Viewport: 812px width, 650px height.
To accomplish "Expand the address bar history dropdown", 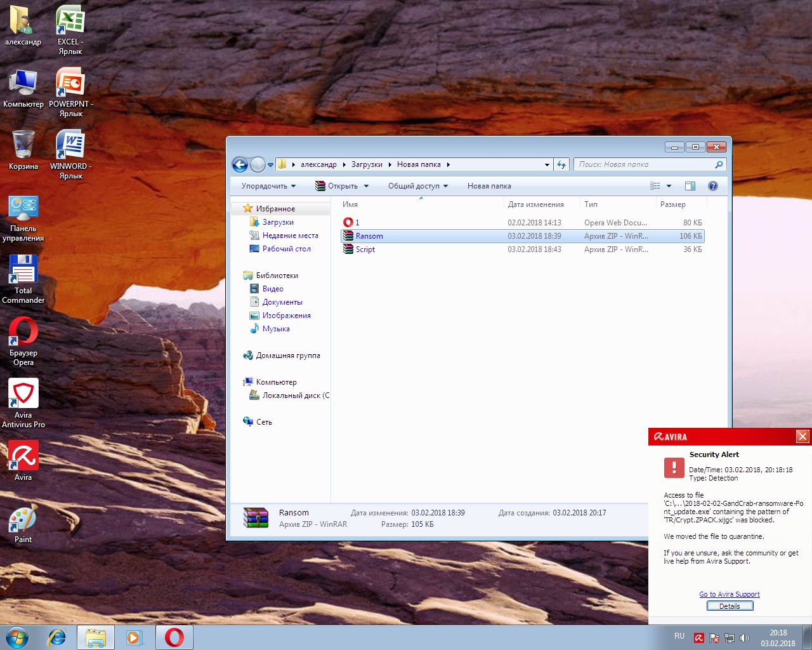I will (x=547, y=165).
